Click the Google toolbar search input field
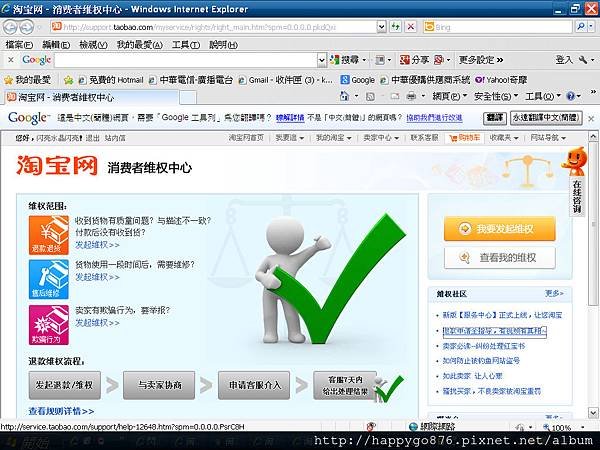Screen dimensions: 600x450 pyautogui.click(x=186, y=60)
